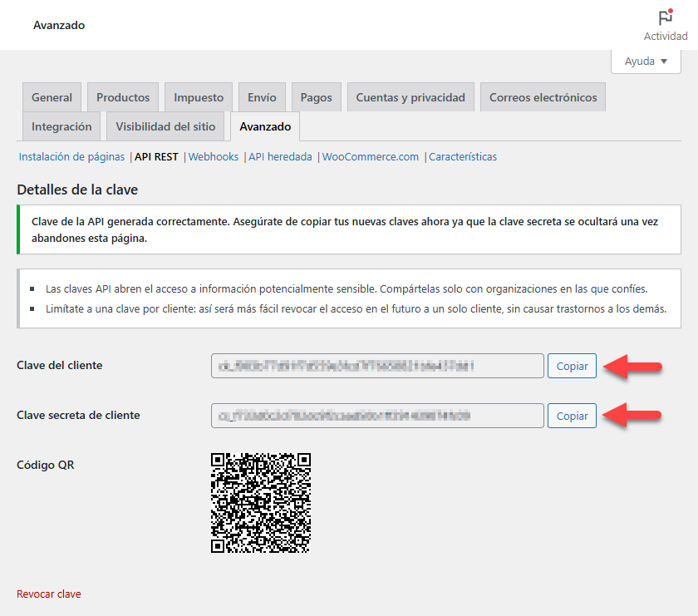Expand the Ayuda help dropdown
The width and height of the screenshot is (698, 616).
[646, 62]
